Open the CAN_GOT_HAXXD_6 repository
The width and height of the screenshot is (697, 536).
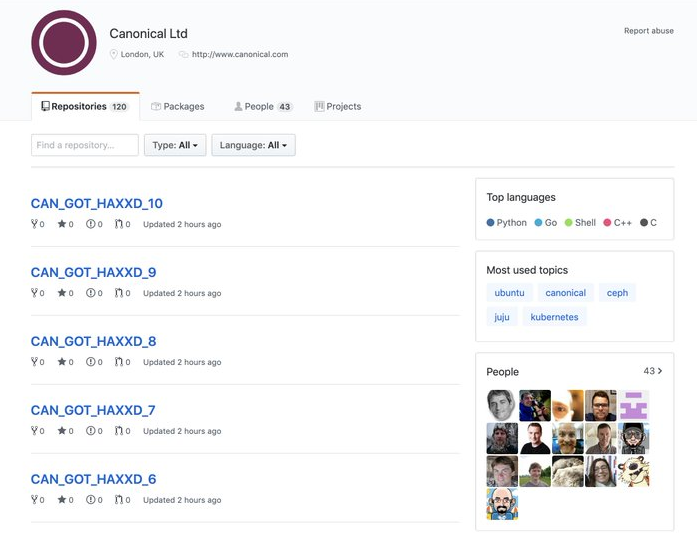click(x=93, y=479)
